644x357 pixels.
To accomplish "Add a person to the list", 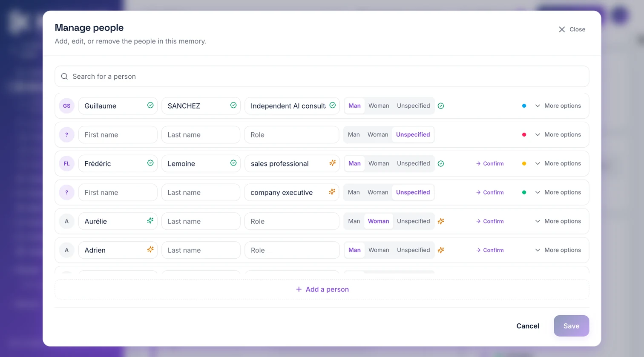I will (x=322, y=289).
